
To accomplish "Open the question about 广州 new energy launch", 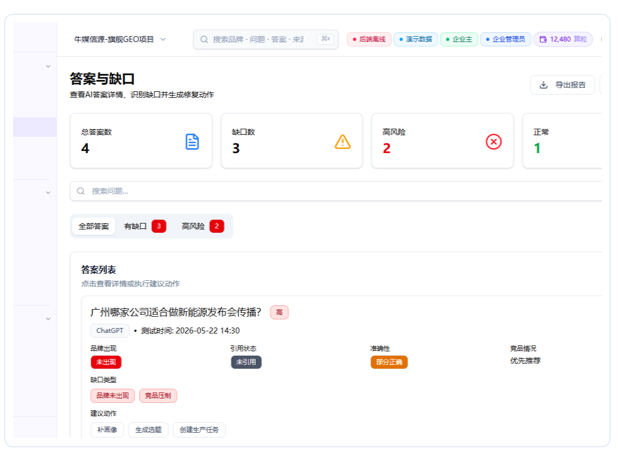I will 175,312.
